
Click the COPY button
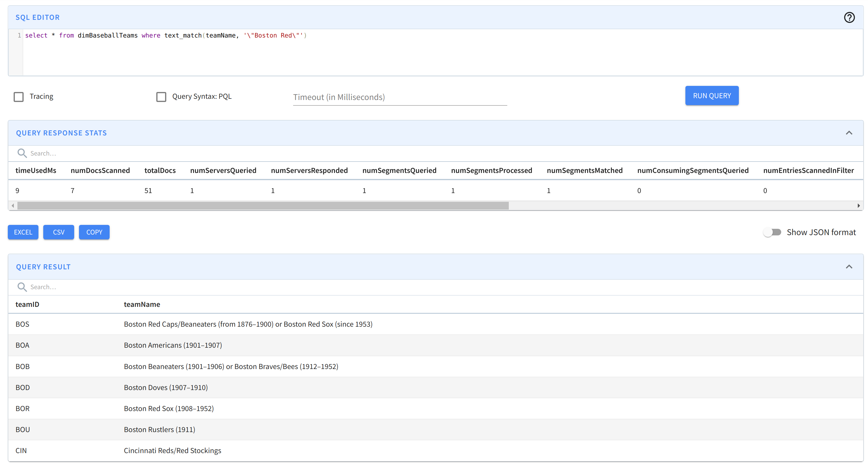[x=94, y=232]
